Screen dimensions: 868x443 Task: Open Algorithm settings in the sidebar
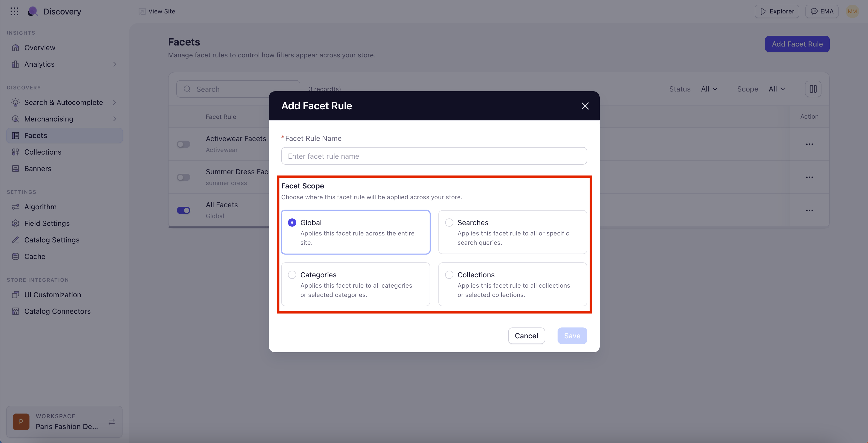pos(65,207)
